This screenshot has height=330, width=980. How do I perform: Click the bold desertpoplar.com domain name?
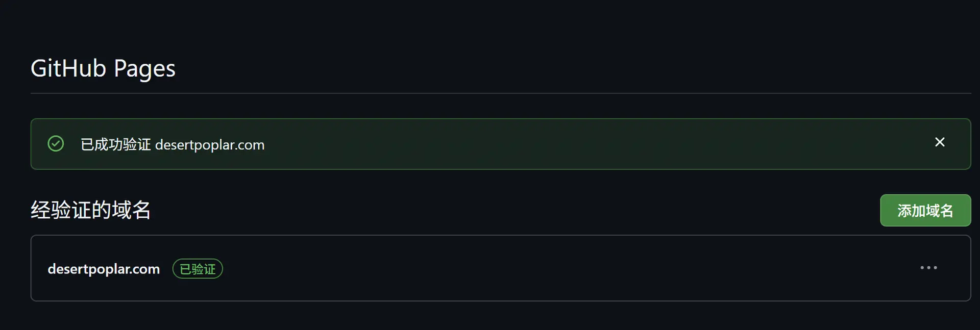104,269
